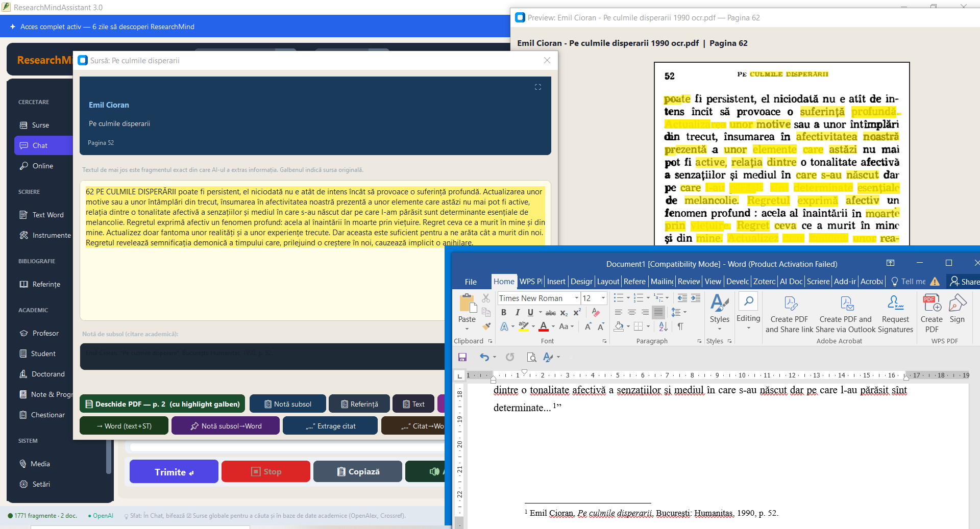Click the Redo icon in Word quick toolbar
This screenshot has height=529, width=980.
click(510, 357)
